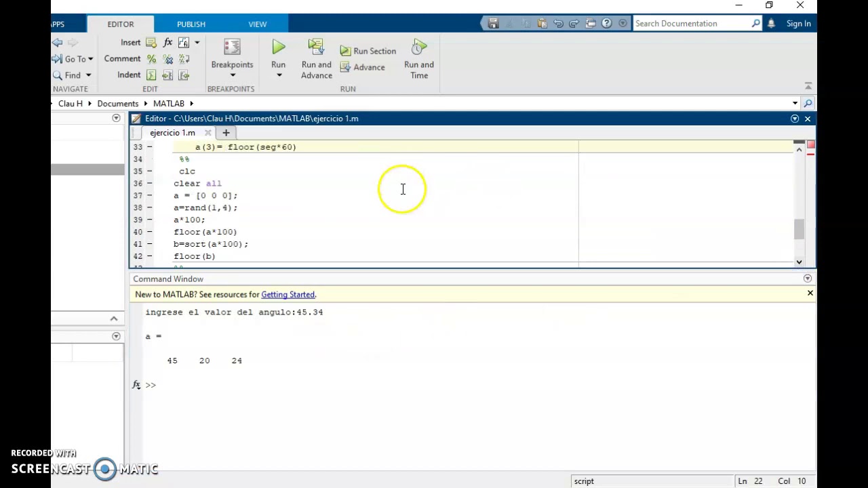The image size is (868, 488).
Task: Click the Increase Indent icon
Action: 167,75
